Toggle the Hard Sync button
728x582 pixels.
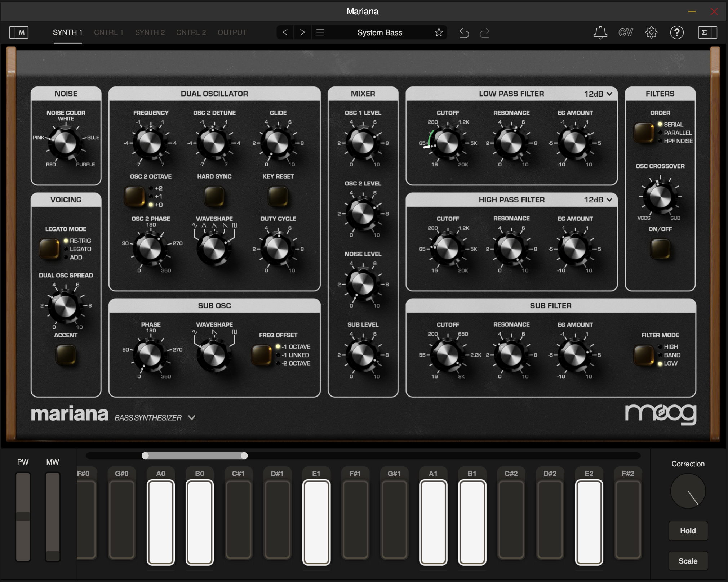pyautogui.click(x=214, y=196)
